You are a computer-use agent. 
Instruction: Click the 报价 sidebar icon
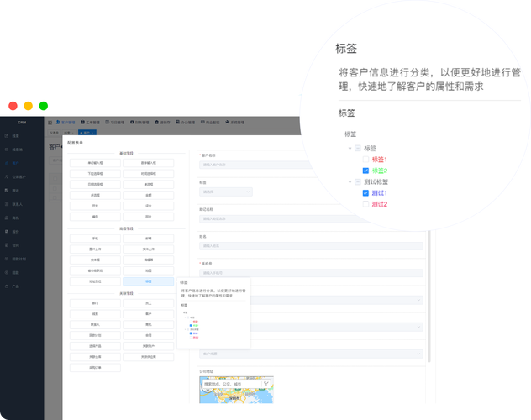7,232
